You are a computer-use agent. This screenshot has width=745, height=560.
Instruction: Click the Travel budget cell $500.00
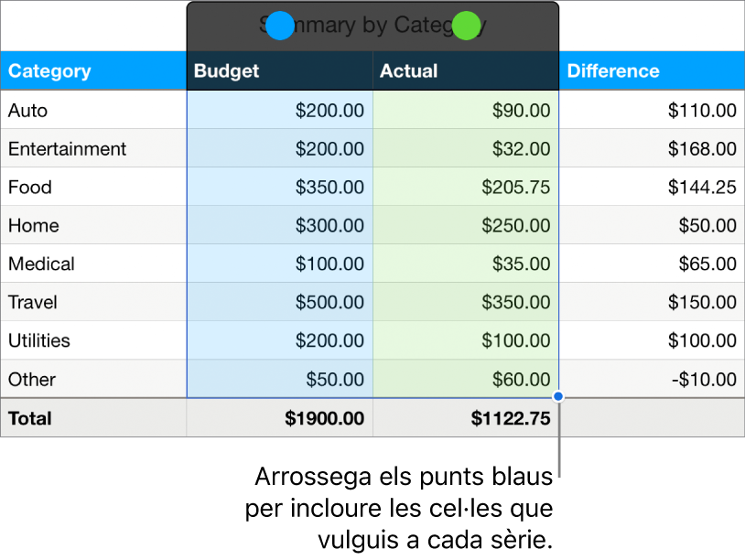point(279,303)
